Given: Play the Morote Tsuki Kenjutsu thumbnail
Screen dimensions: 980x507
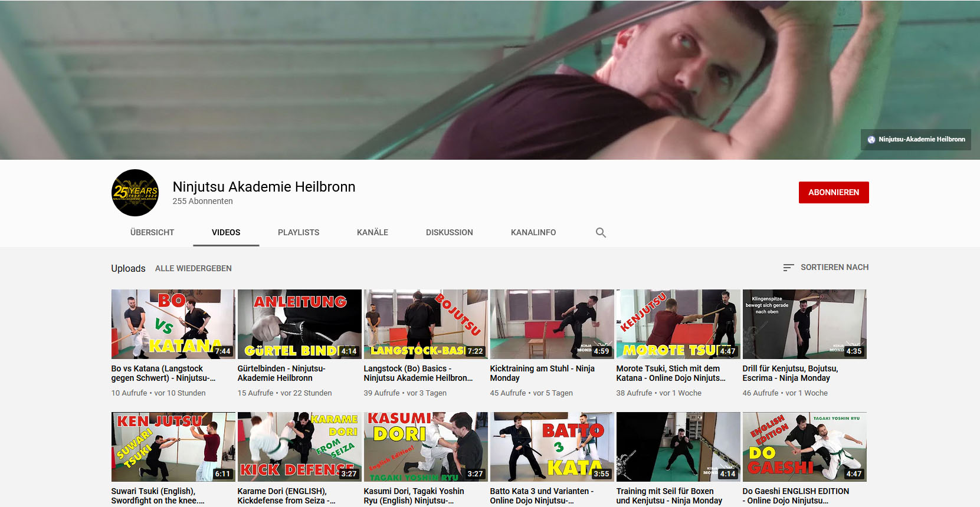Looking at the screenshot, I should click(x=679, y=324).
